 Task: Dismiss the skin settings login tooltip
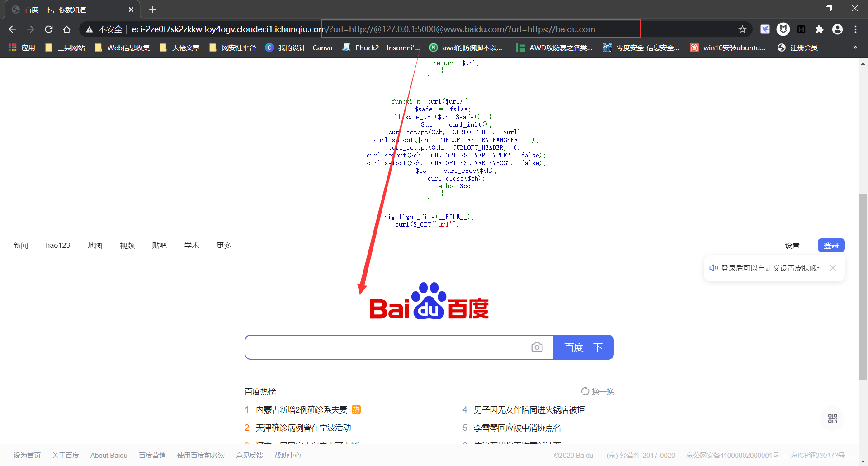(833, 268)
